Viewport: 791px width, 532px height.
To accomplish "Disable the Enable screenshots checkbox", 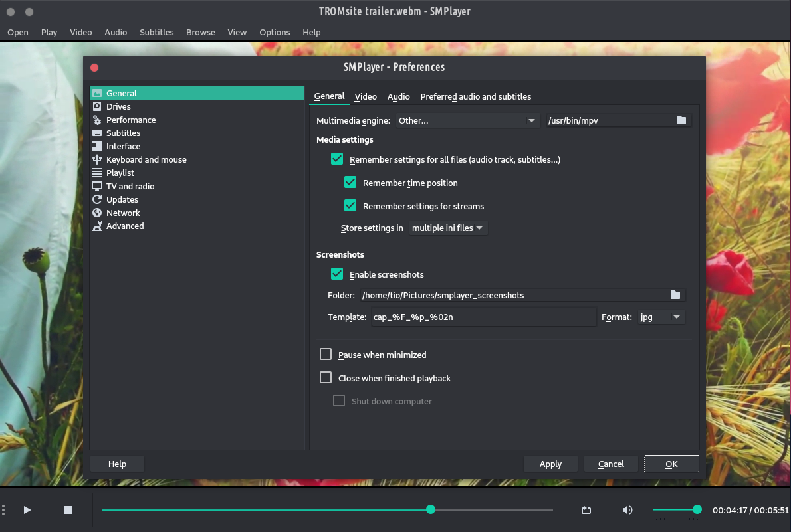I will point(337,274).
